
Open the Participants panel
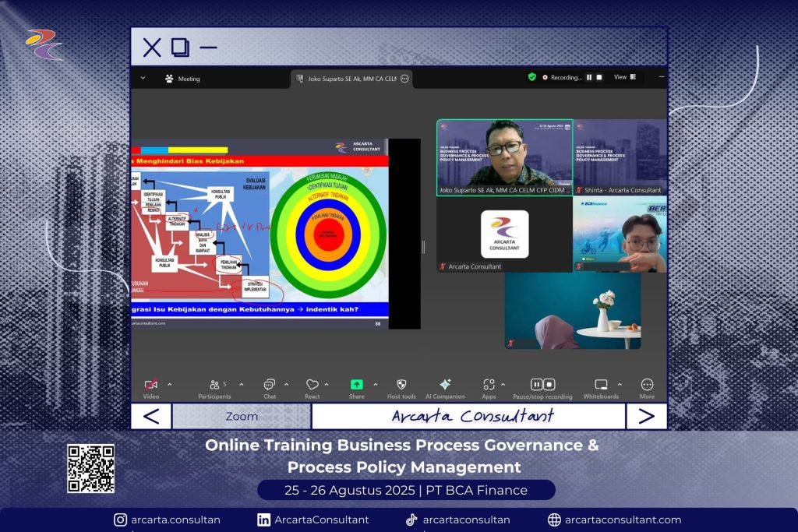pos(214,385)
